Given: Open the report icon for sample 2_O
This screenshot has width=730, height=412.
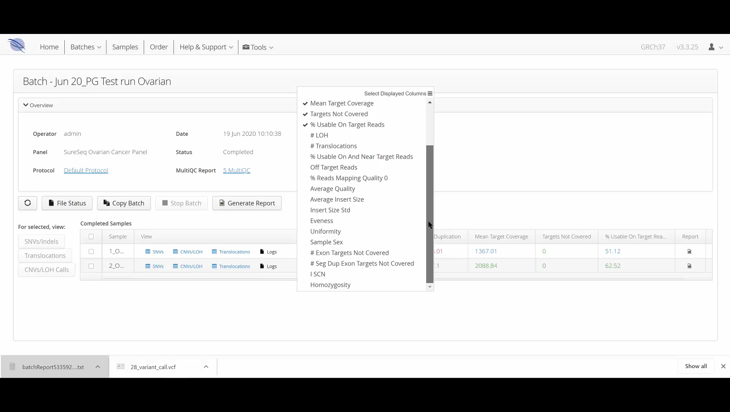Looking at the screenshot, I should [689, 266].
